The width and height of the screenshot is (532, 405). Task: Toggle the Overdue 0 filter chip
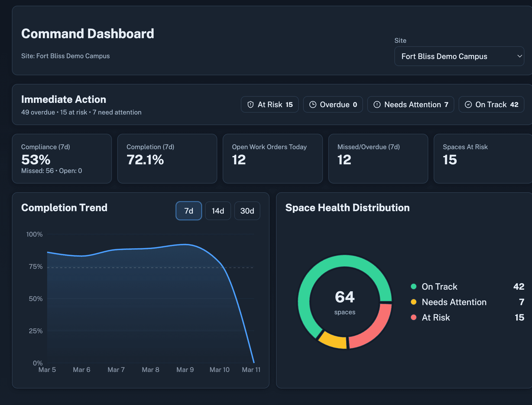(333, 104)
